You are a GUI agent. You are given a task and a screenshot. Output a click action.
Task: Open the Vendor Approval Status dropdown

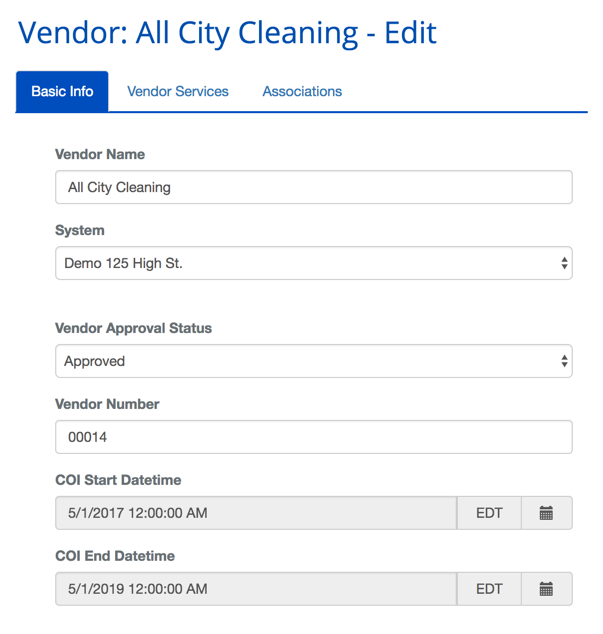click(x=313, y=361)
